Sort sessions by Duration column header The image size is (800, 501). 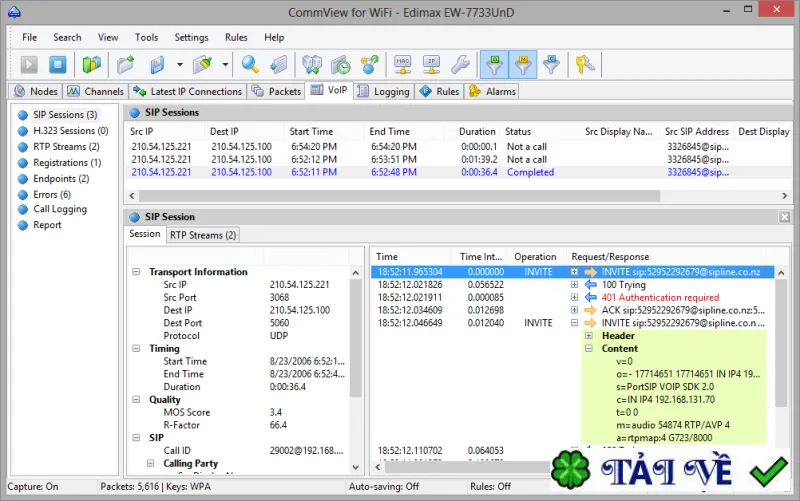[472, 132]
